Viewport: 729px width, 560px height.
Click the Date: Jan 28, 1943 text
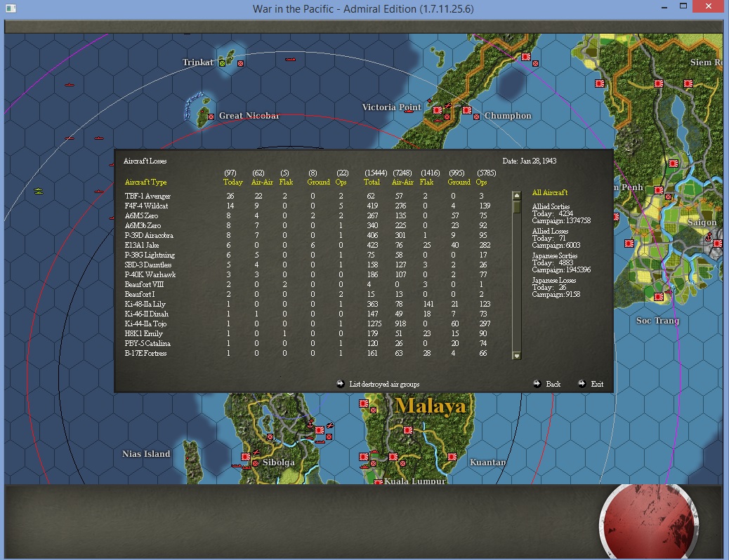[529, 161]
